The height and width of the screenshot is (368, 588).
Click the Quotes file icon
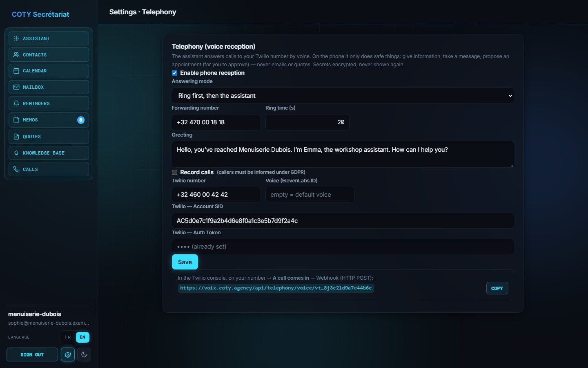16,137
